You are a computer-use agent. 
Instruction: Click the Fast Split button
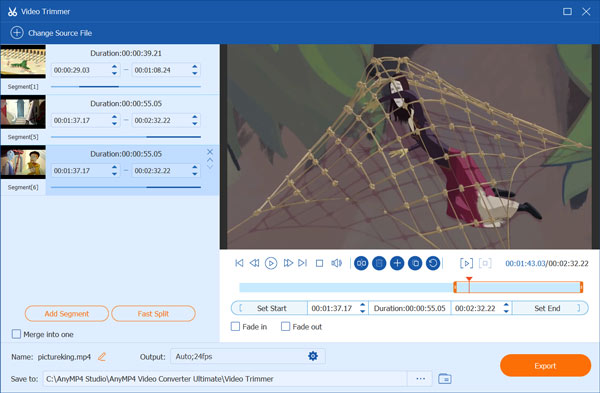[x=153, y=314]
